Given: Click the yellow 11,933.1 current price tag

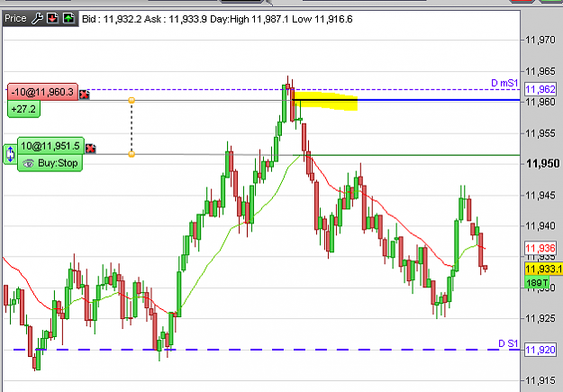Looking at the screenshot, I should (x=543, y=269).
